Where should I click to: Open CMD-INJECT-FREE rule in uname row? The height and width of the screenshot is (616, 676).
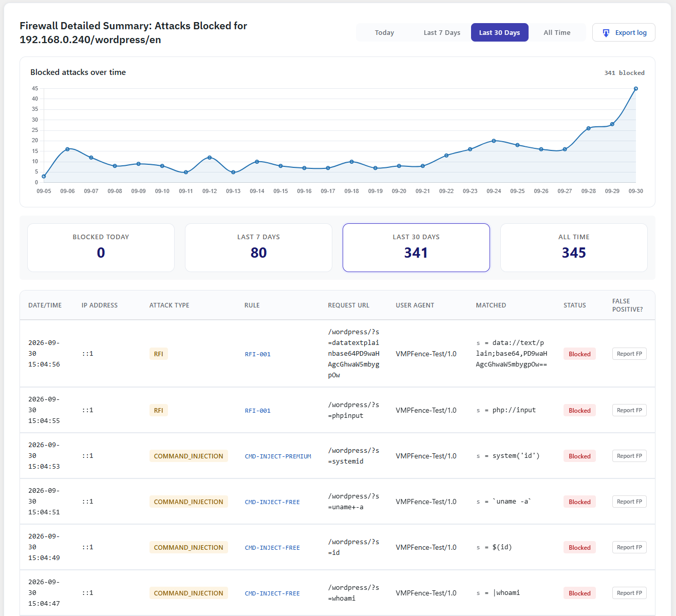272,502
